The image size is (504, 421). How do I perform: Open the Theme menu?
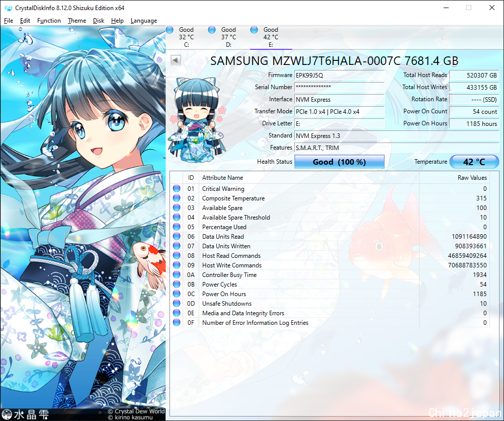[x=77, y=21]
